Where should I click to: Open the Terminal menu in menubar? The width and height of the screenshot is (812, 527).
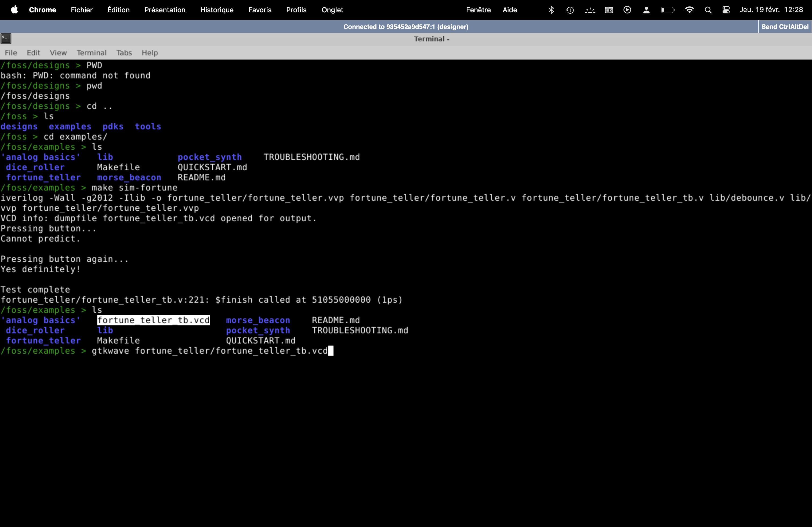92,53
